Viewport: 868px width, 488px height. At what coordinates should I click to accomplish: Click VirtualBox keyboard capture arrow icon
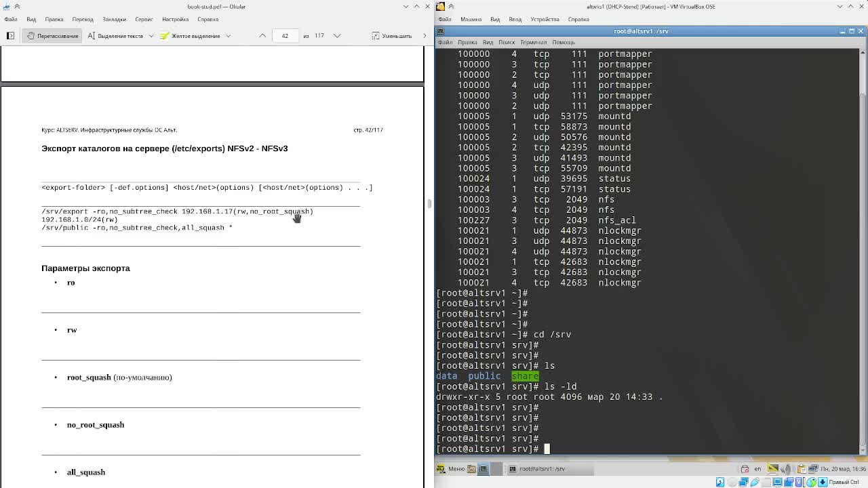point(823,482)
